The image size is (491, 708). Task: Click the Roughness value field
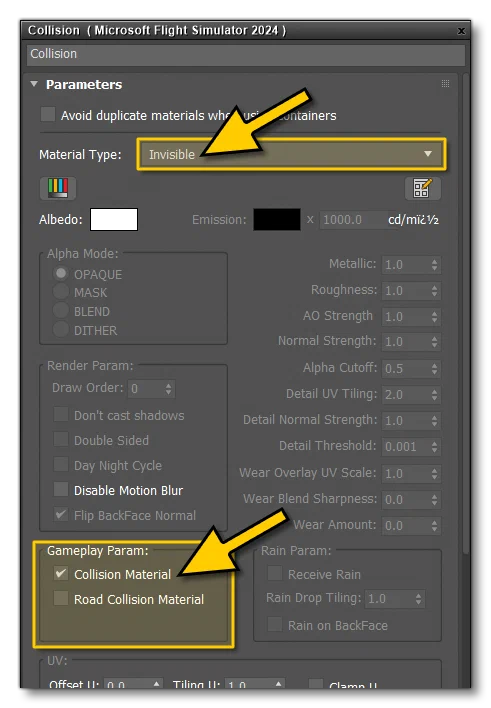405,290
